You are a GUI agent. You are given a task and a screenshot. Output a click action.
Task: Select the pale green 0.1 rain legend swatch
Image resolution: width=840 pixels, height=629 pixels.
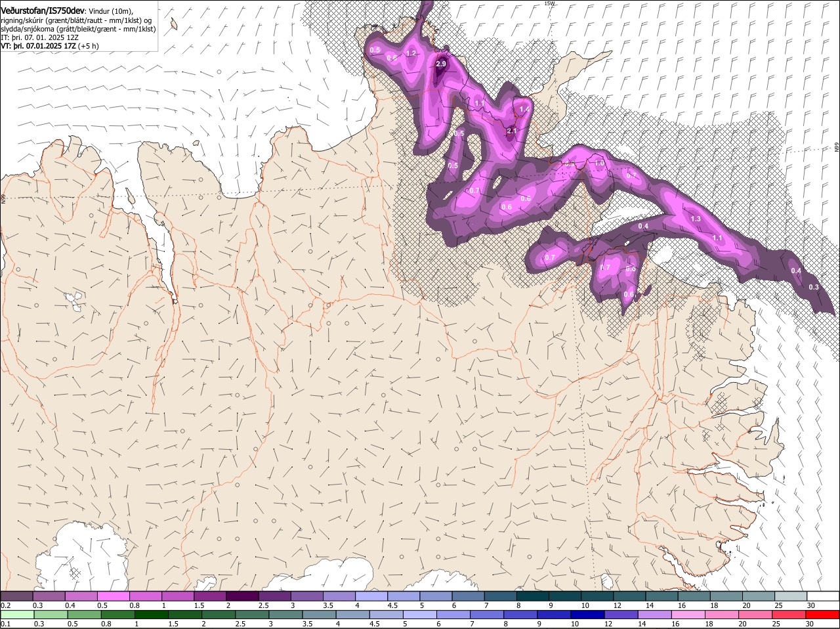pos(18,615)
